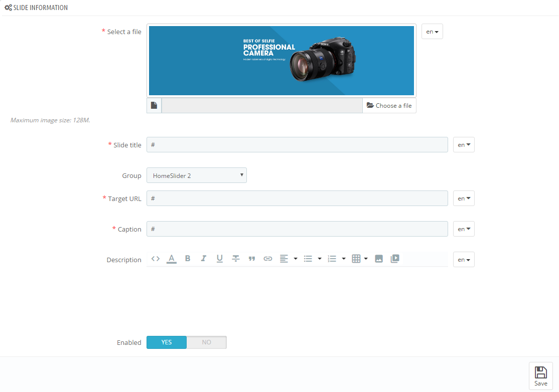Expand numbered list options dropdown arrow

344,259
